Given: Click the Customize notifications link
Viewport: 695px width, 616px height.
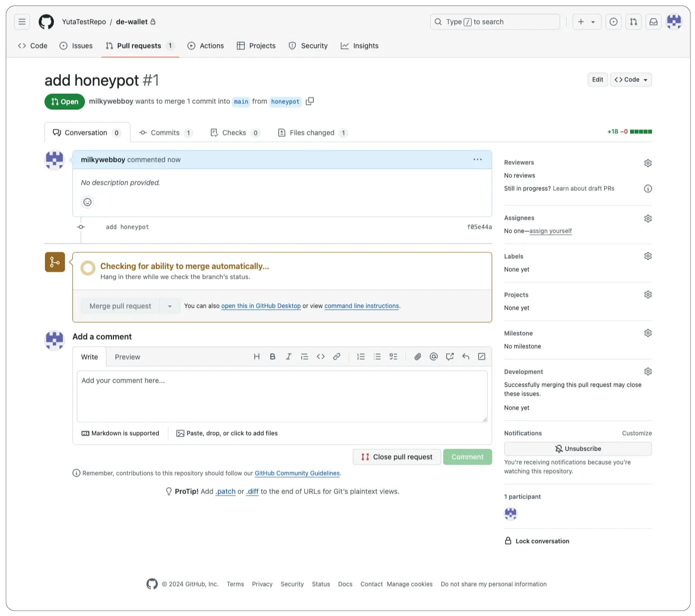Looking at the screenshot, I should tap(637, 434).
